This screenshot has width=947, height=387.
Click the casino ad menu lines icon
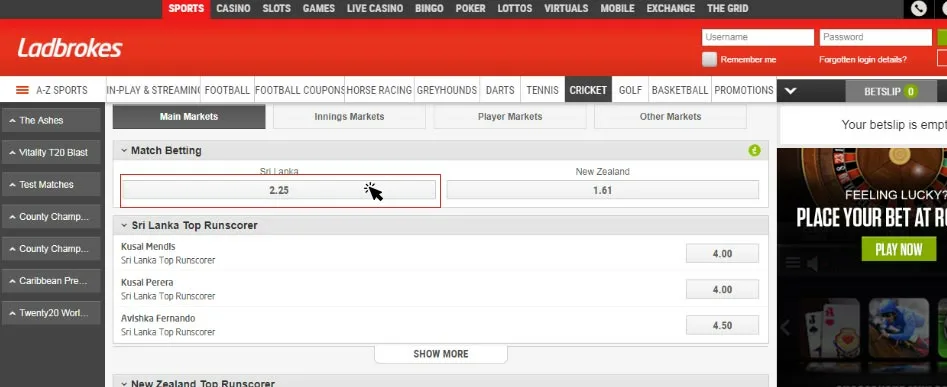(793, 263)
